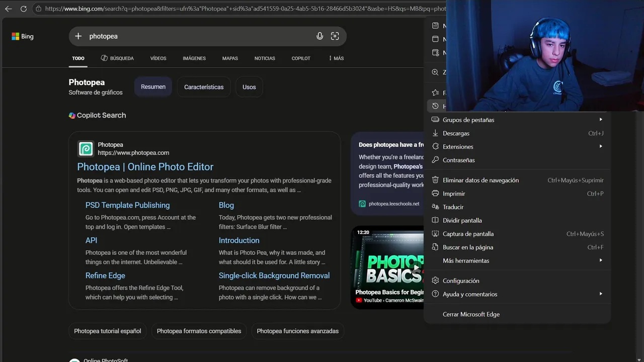The height and width of the screenshot is (362, 644).
Task: Choose Descargas menu entry
Action: coord(517,133)
